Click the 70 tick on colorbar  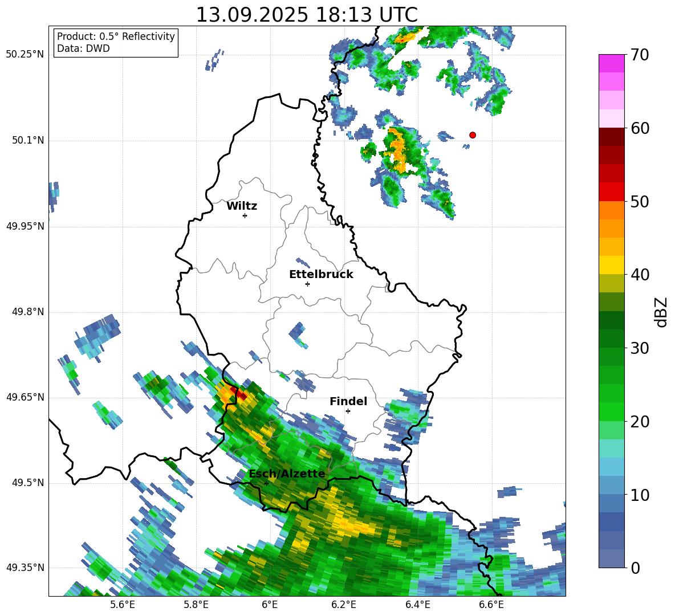(x=639, y=55)
